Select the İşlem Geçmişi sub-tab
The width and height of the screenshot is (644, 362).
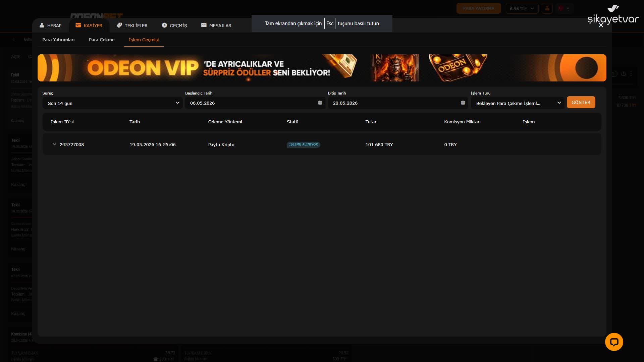pyautogui.click(x=144, y=40)
